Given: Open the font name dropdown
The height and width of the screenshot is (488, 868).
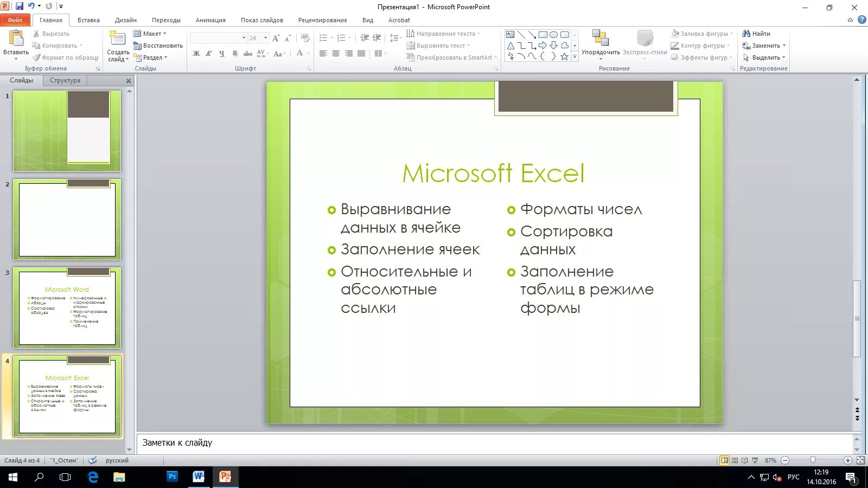Looking at the screenshot, I should tap(244, 38).
